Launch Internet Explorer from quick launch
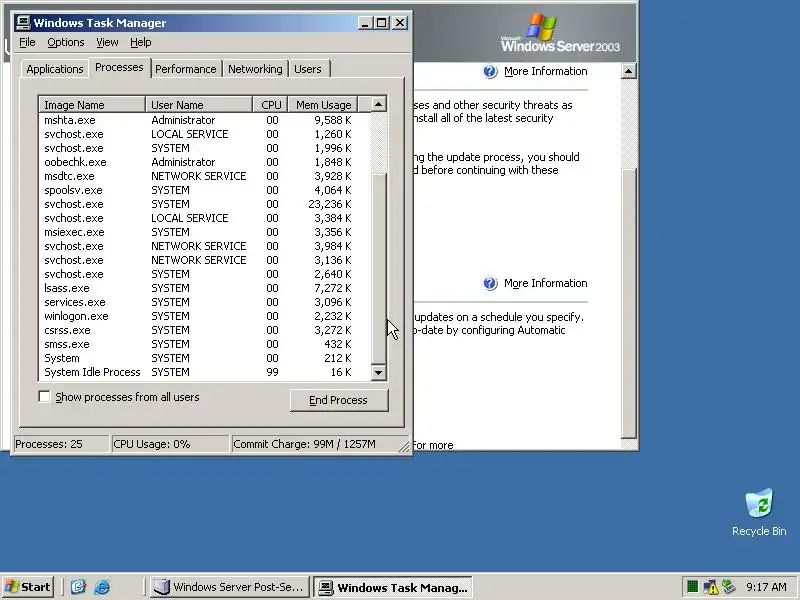This screenshot has height=600, width=800. coord(102,587)
